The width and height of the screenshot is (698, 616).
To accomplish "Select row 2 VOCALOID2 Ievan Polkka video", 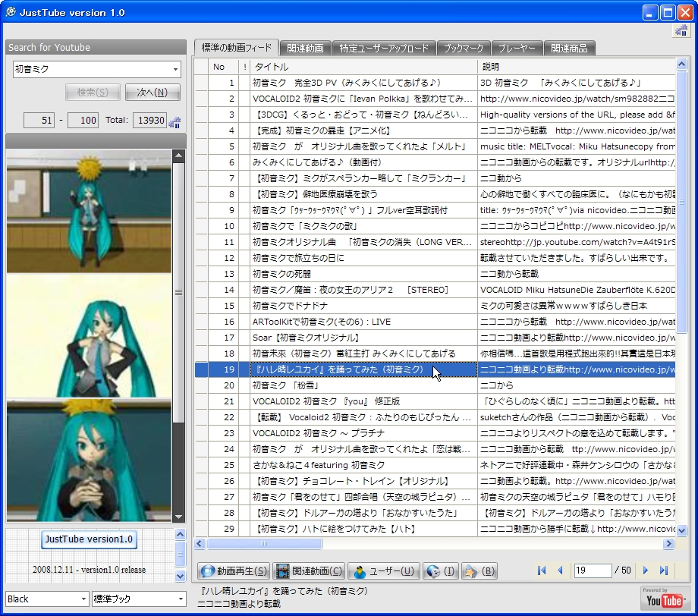I will [435, 99].
